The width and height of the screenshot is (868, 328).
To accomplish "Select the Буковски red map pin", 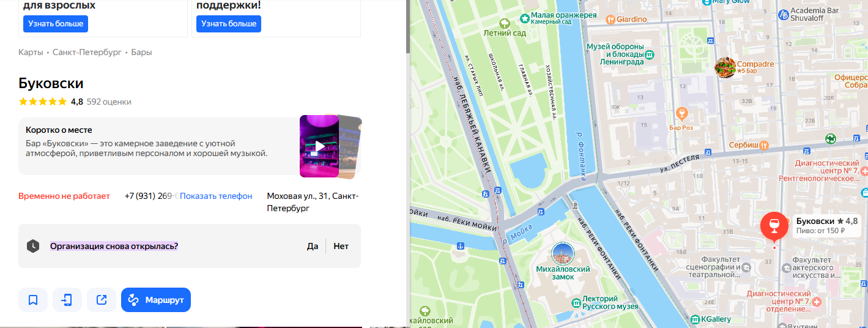I will tap(774, 226).
